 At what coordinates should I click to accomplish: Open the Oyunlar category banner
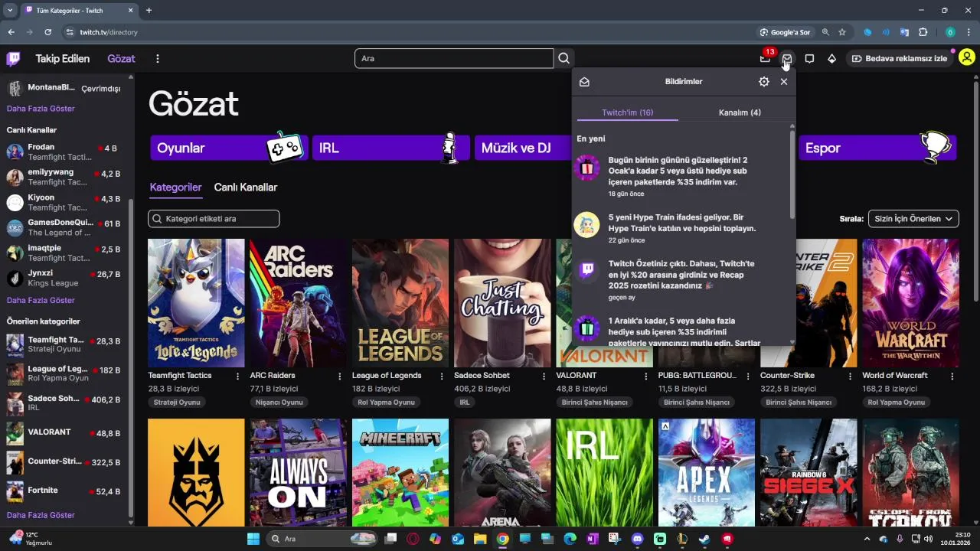pos(230,148)
